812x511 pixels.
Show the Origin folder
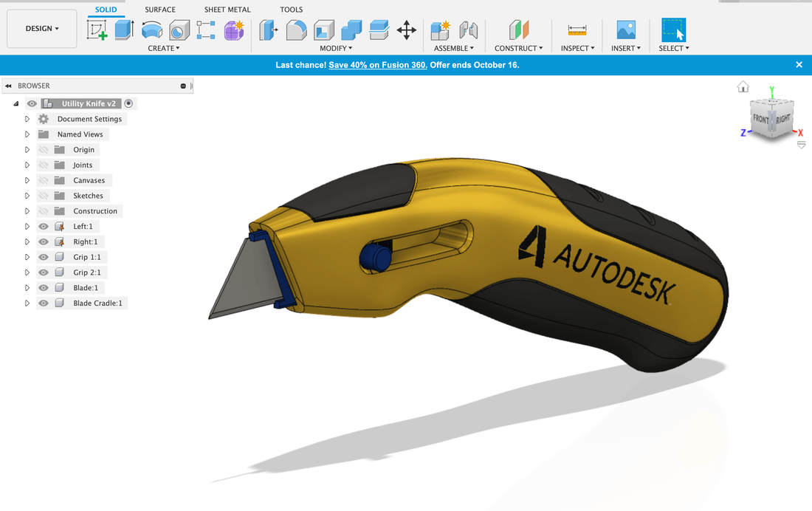pyautogui.click(x=44, y=150)
